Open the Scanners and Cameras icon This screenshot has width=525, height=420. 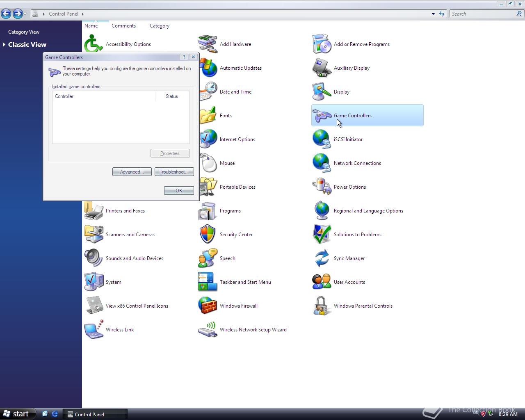pos(94,235)
